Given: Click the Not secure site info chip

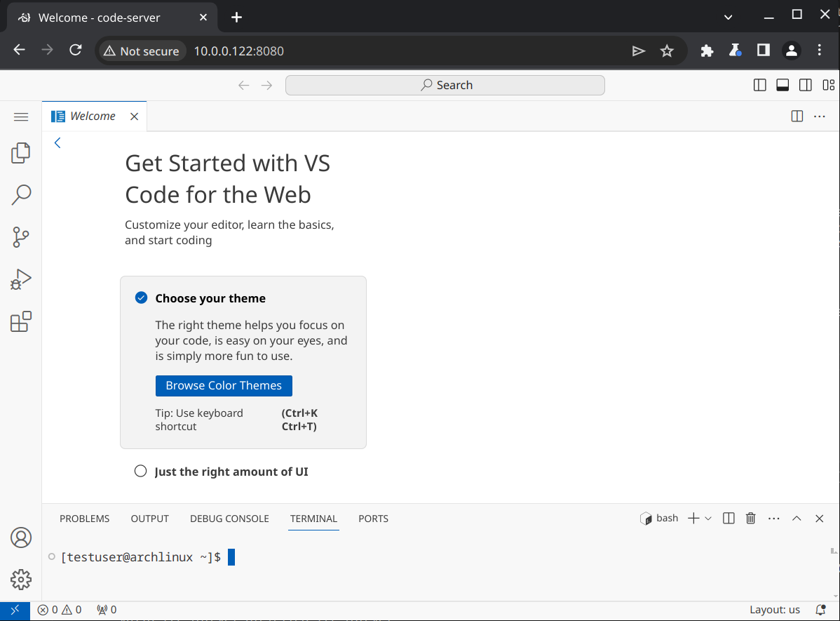Looking at the screenshot, I should 142,51.
